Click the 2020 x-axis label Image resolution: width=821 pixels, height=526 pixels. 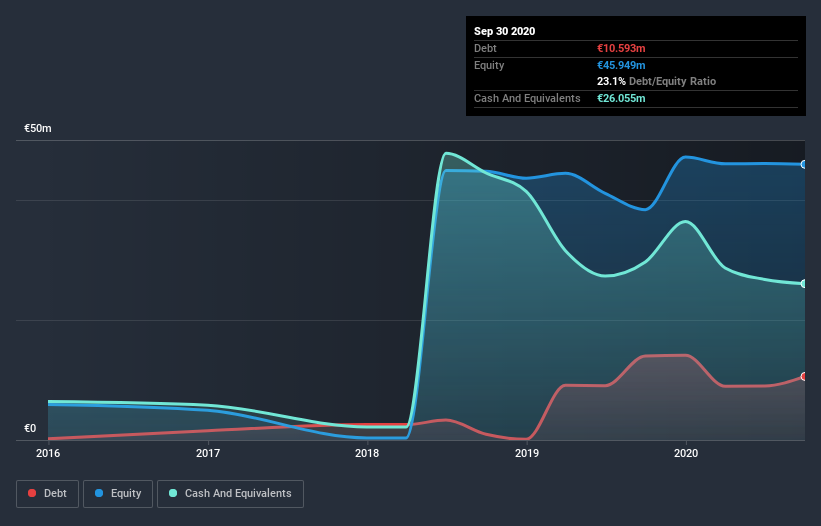[686, 453]
